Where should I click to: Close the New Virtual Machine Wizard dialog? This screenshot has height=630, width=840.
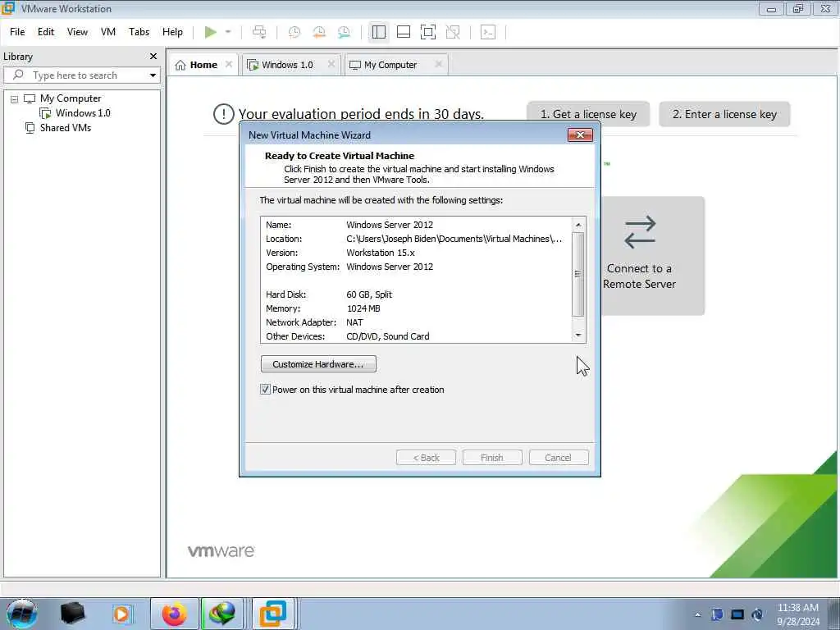tap(580, 135)
